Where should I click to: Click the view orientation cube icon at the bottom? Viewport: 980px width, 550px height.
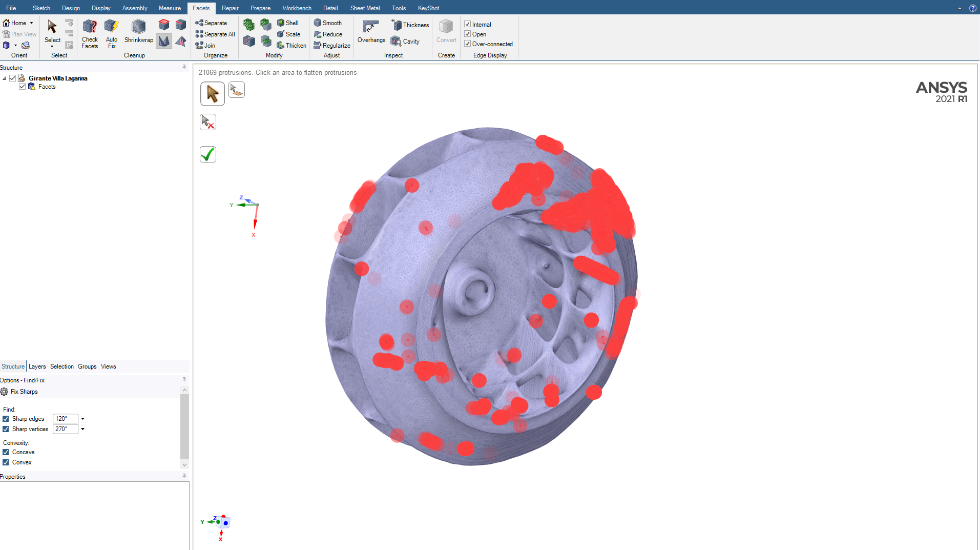[224, 522]
